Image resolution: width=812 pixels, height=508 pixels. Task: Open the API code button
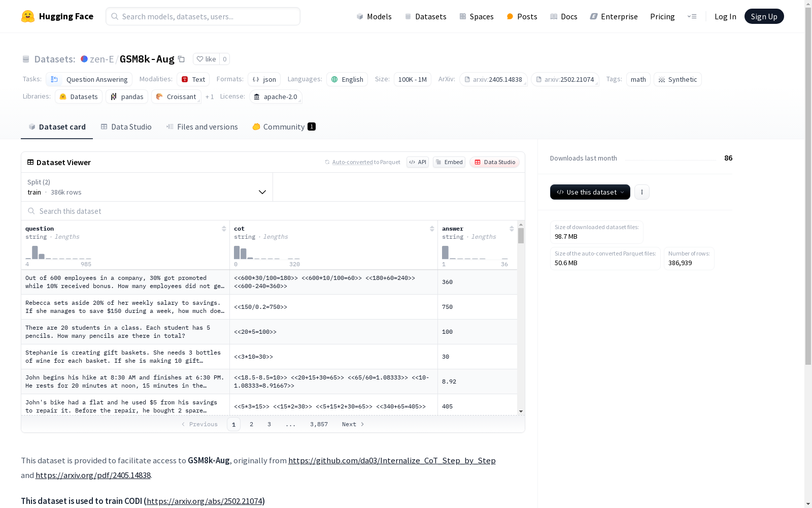418,162
